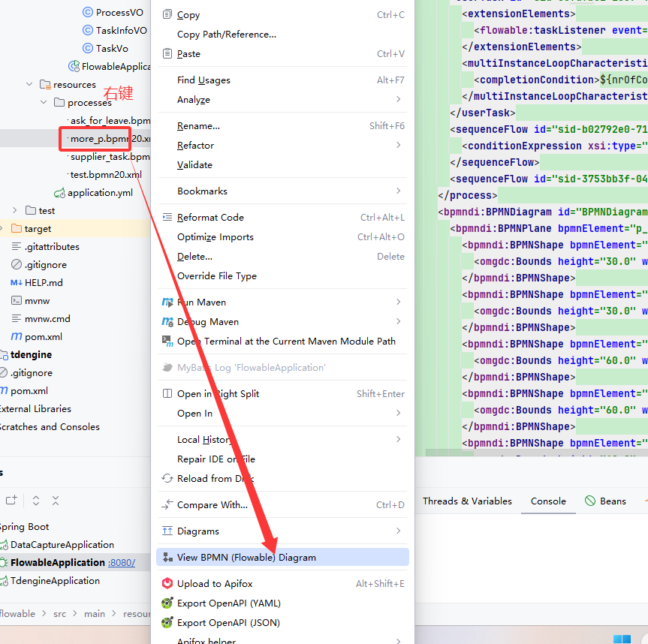The image size is (648, 644).
Task: Open the :8080/ link of FlowableApplication
Action: pyautogui.click(x=122, y=563)
